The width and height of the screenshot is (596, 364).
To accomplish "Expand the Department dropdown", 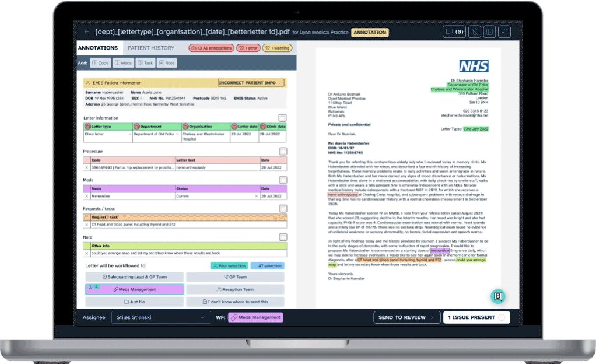I will point(156,134).
